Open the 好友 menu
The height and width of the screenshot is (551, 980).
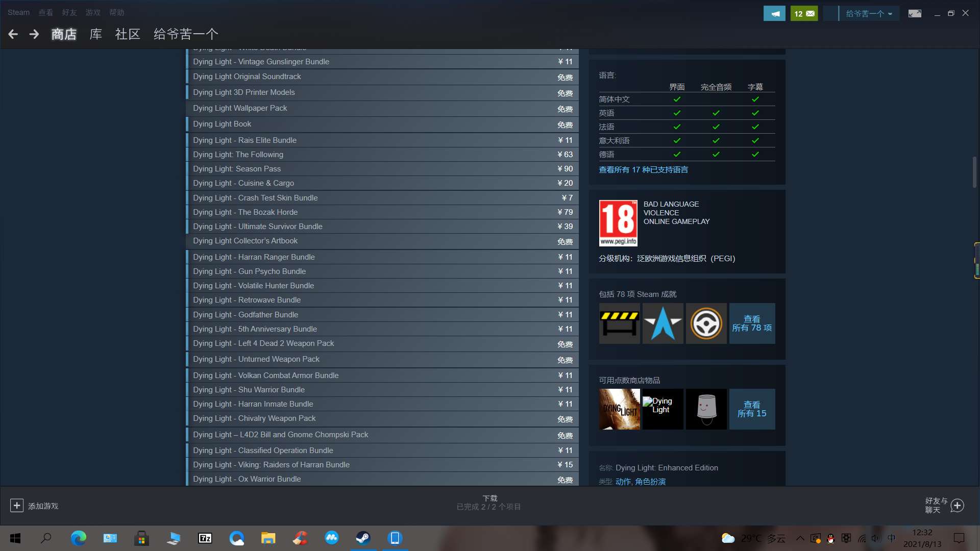[69, 12]
